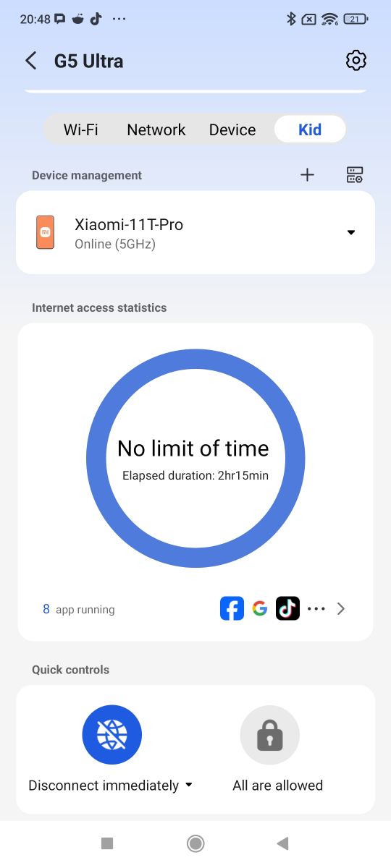Switch to the Wi-Fi tab

pyautogui.click(x=81, y=129)
